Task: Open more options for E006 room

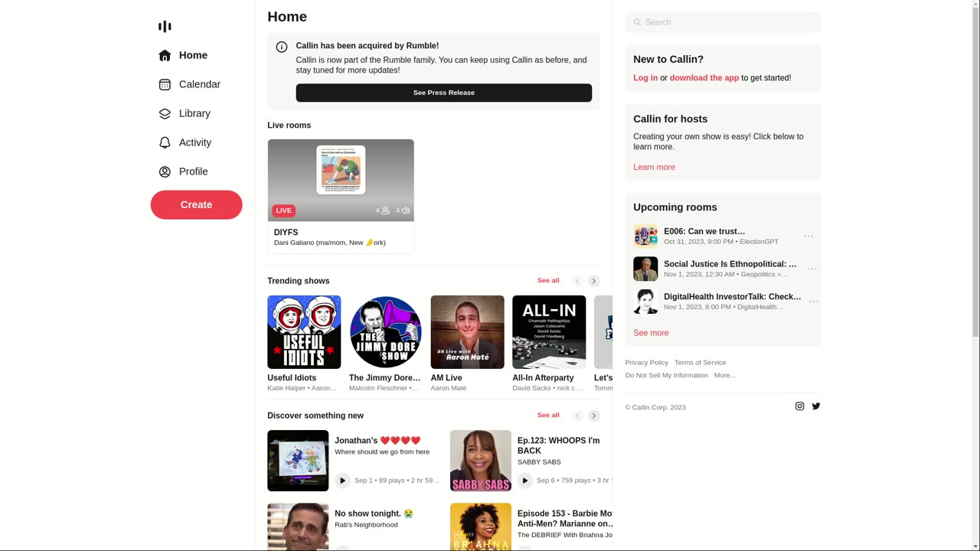Action: [808, 236]
